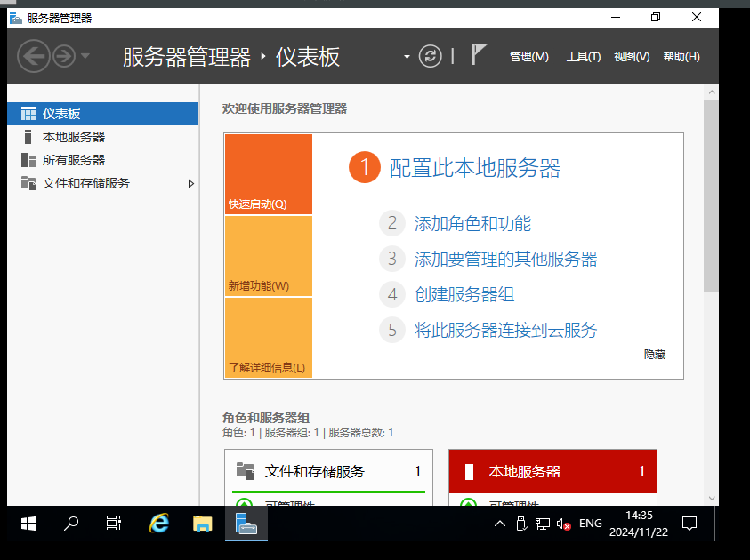Image resolution: width=750 pixels, height=560 pixels.
Task: Show hidden system tray icons
Action: pyautogui.click(x=500, y=524)
